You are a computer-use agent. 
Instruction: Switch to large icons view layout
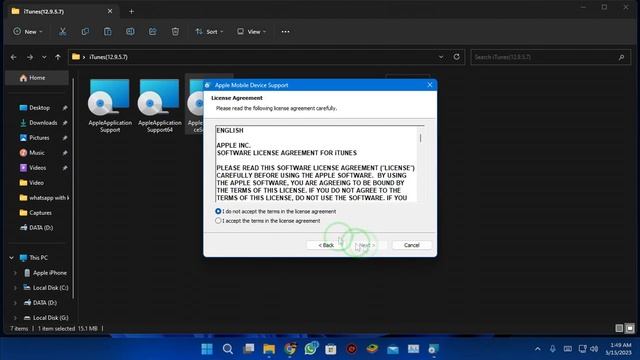pos(630,328)
